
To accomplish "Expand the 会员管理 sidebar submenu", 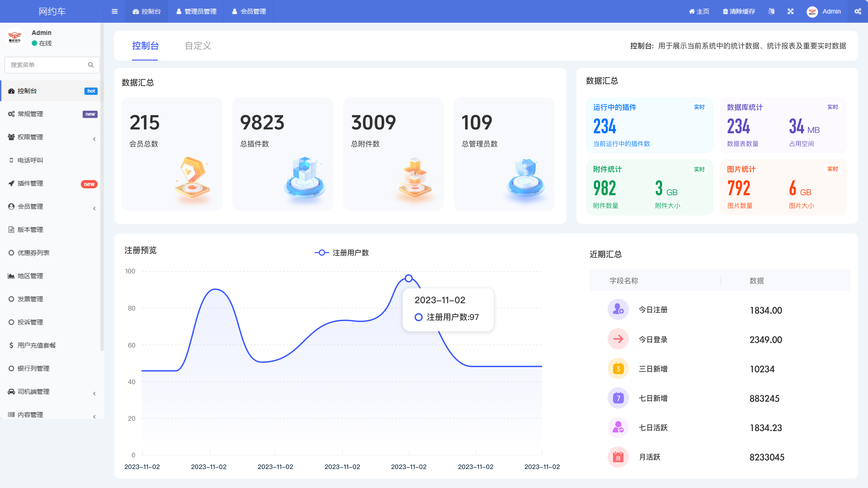I will click(x=94, y=208).
